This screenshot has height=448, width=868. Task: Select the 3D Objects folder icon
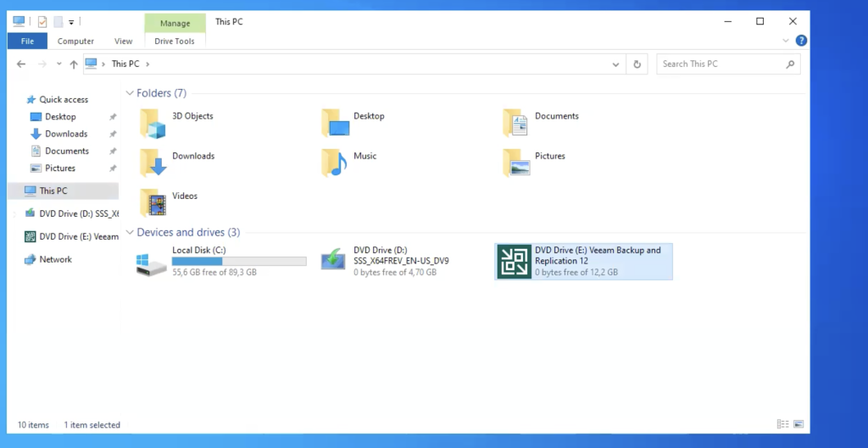click(x=153, y=123)
